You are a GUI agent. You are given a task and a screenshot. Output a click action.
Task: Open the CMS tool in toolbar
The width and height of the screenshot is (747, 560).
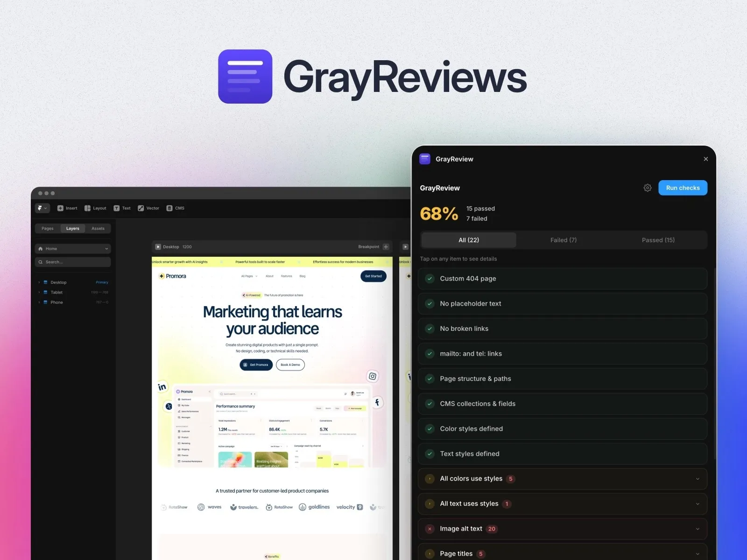[176, 208]
